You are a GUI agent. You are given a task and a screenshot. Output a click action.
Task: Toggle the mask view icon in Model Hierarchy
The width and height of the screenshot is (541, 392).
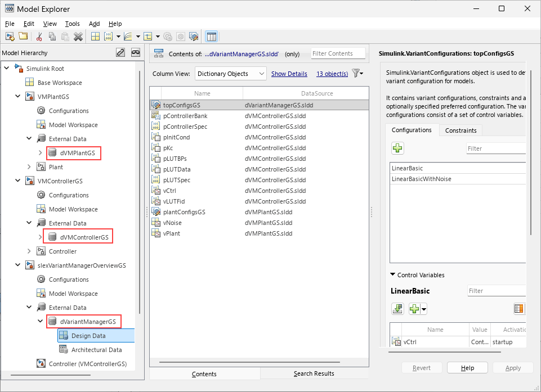click(x=136, y=52)
